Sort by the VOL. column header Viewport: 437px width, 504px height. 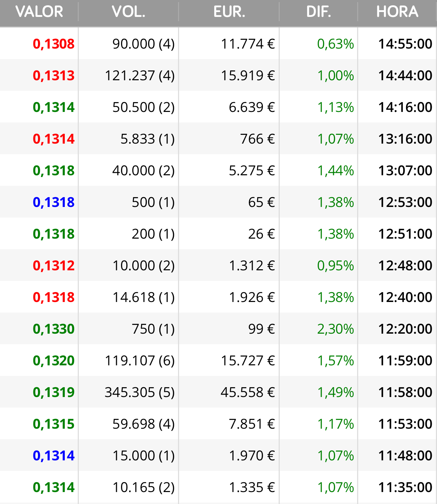coord(128,12)
